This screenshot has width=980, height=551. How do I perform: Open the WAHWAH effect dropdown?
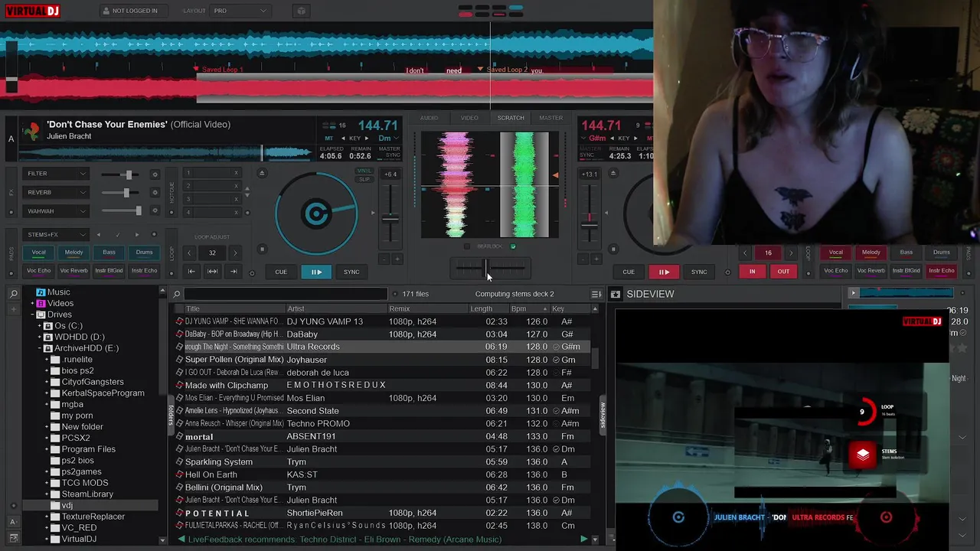55,211
